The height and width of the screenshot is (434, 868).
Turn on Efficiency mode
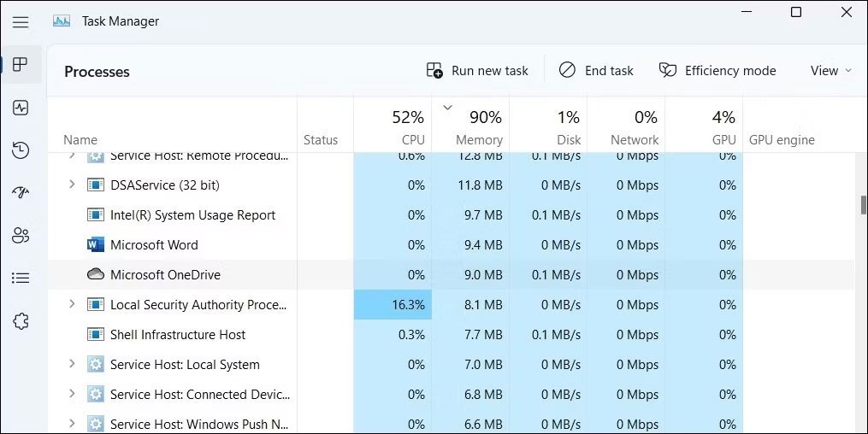click(x=717, y=71)
